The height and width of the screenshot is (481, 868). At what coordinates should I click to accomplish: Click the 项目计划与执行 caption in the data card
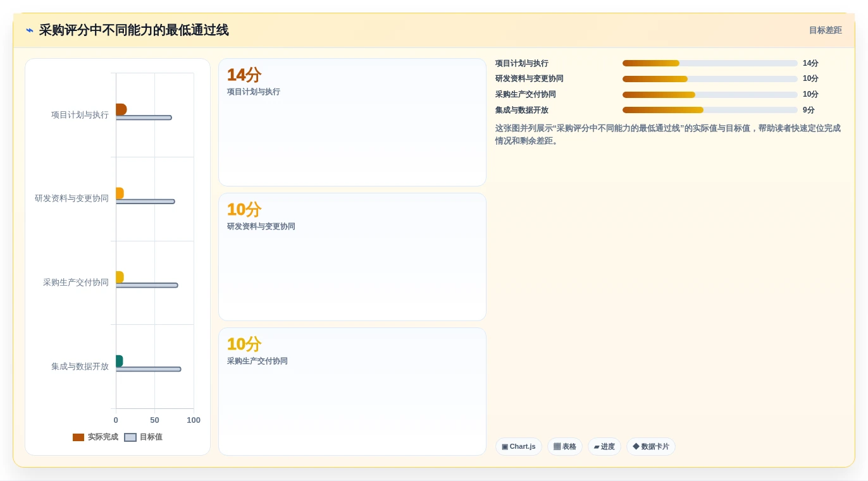254,92
